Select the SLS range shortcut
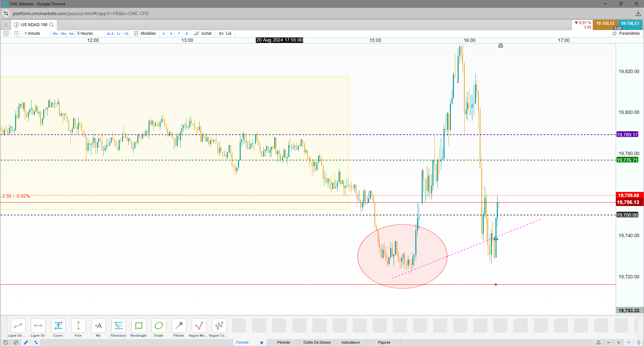Screen dimensions: 644x346 point(110,33)
